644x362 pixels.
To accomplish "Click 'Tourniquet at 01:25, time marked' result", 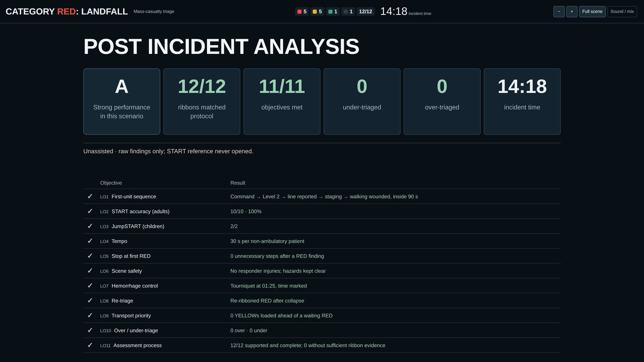I will click(x=268, y=286).
